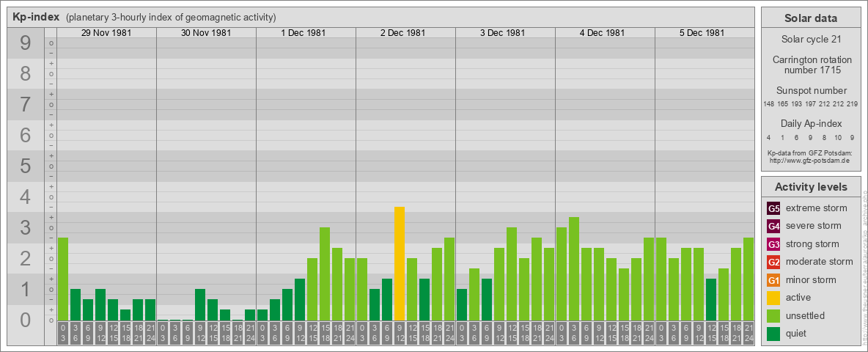This screenshot has width=868, height=352.
Task: Click sunspot value 148
Action: point(768,104)
